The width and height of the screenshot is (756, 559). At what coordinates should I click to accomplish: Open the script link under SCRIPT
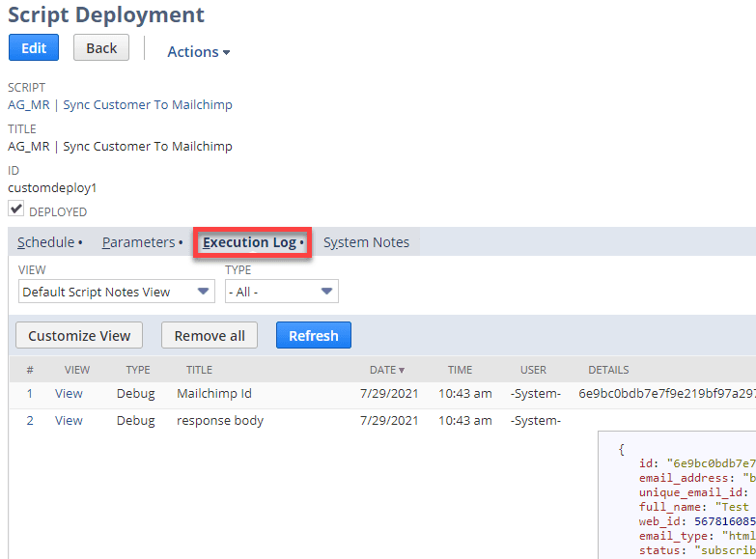point(120,104)
